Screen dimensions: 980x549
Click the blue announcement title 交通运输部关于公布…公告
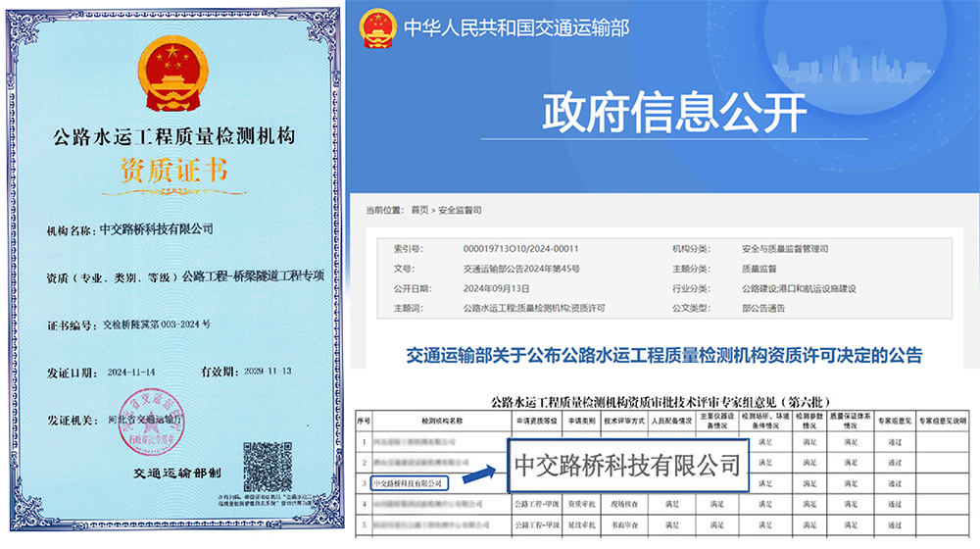[664, 355]
